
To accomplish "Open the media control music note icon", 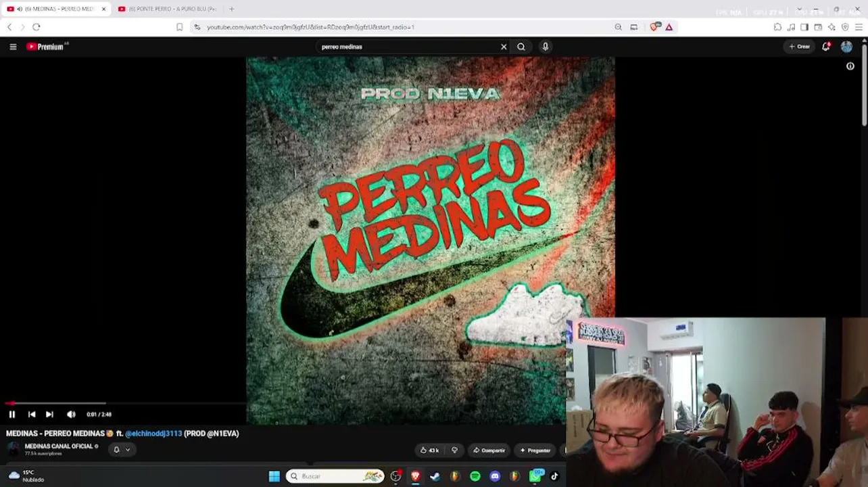I will tap(791, 27).
